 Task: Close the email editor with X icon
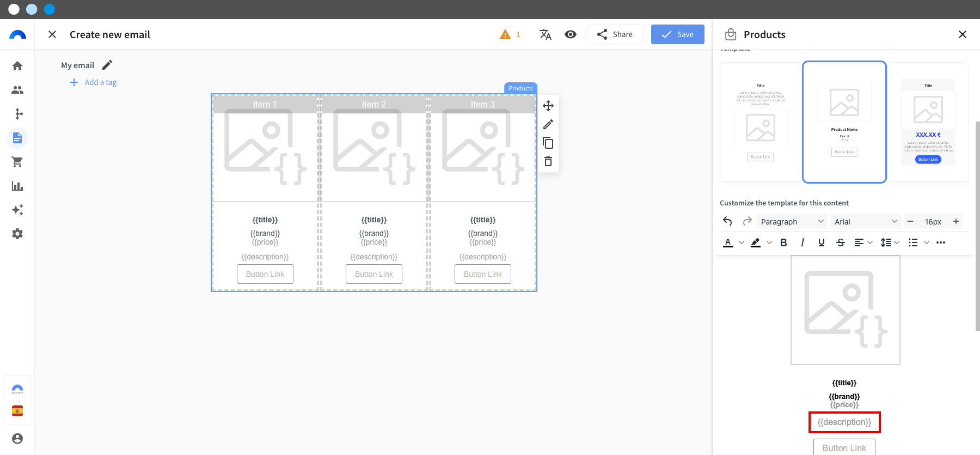click(52, 34)
